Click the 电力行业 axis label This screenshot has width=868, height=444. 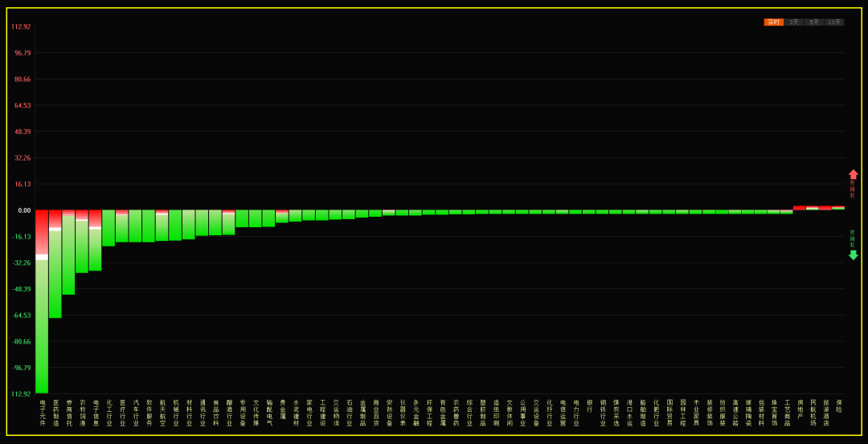click(575, 413)
